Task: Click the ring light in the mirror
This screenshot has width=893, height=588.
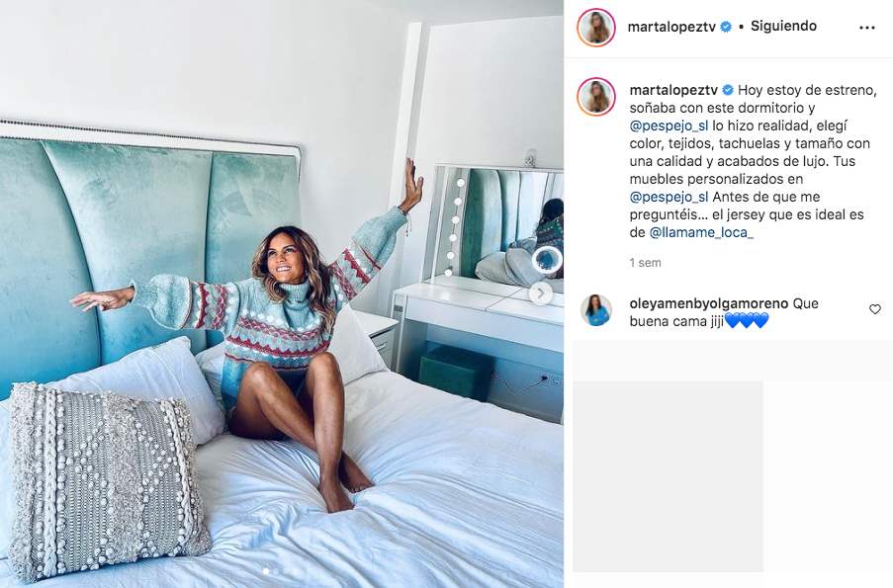Action: pos(547,260)
